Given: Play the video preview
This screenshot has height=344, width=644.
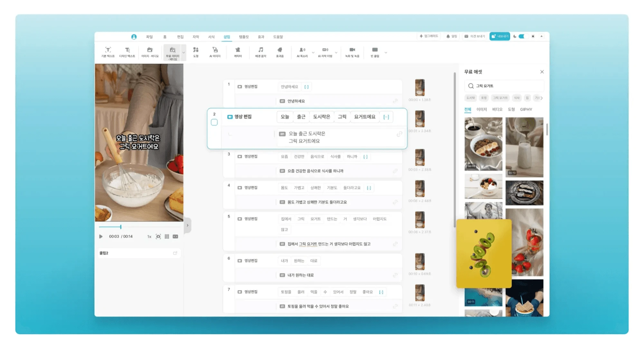Looking at the screenshot, I should click(101, 236).
